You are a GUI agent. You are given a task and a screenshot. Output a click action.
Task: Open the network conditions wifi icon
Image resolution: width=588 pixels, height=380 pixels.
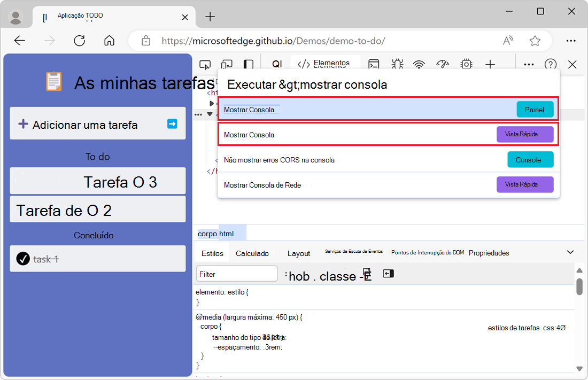click(419, 64)
